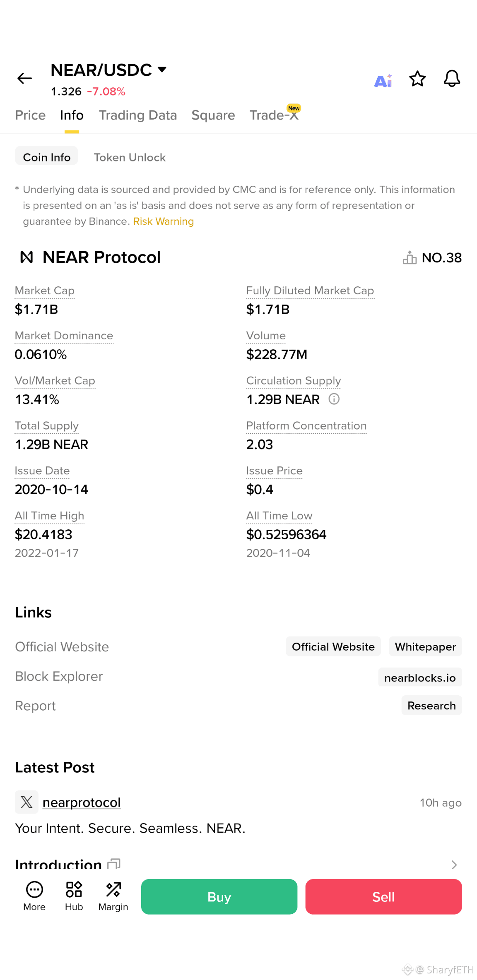Tap the price alert bell icon
This screenshot has width=477, height=980.
click(452, 78)
